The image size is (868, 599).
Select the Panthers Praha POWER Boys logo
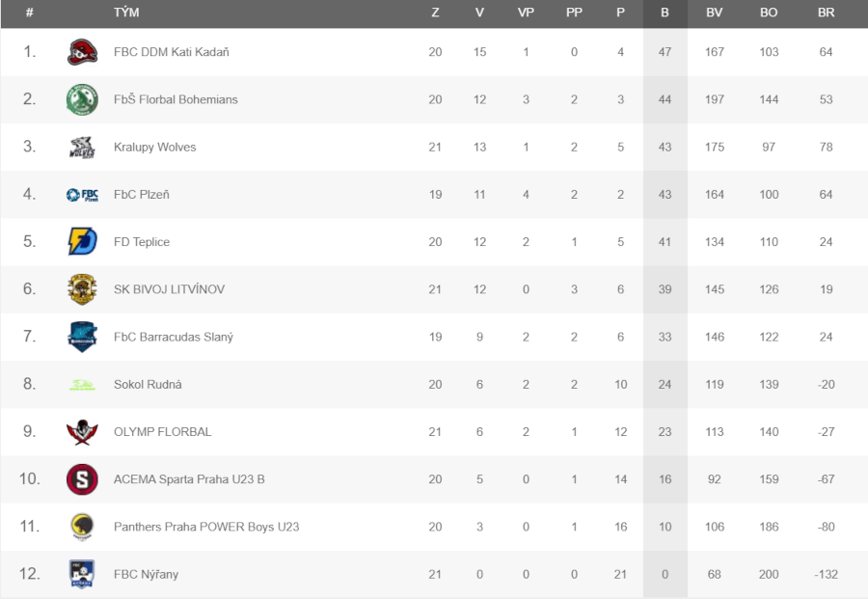coord(82,527)
